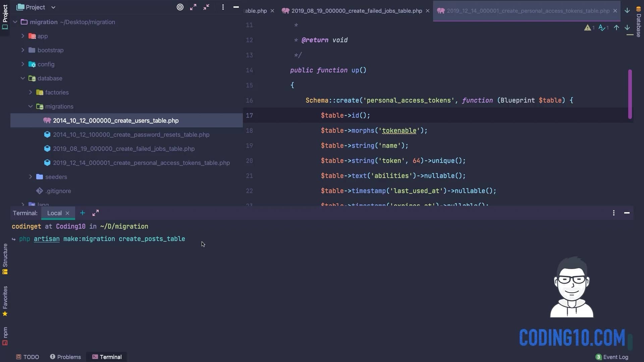Add a new terminal session

[x=83, y=213]
